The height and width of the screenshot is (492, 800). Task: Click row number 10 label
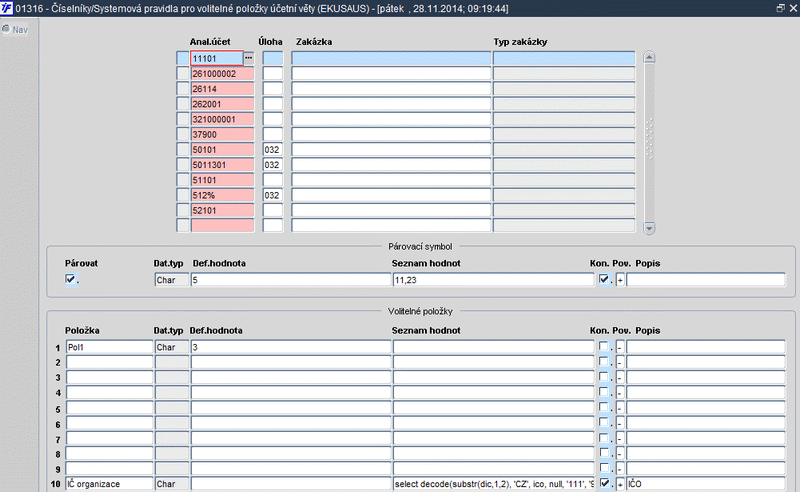point(56,484)
